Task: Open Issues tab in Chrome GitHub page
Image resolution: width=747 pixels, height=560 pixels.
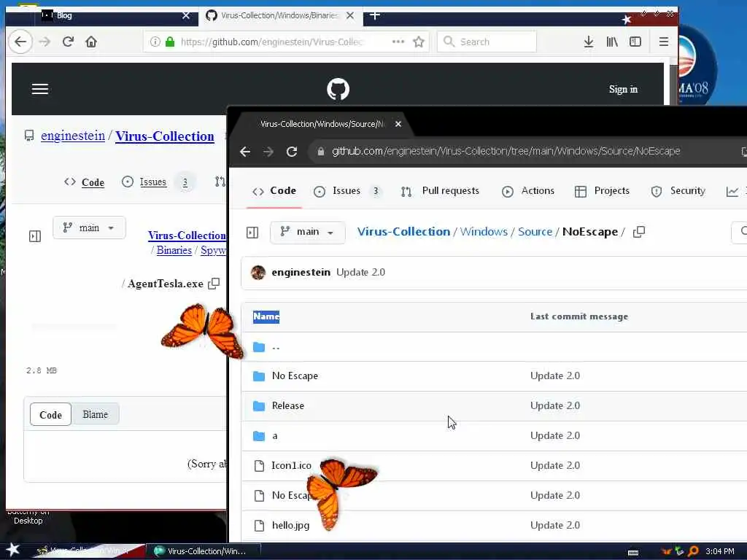Action: point(347,191)
